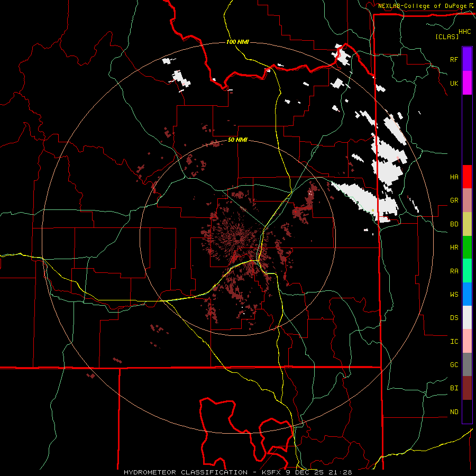Select the GC gray legend swatch
Image resolution: width=476 pixels, height=476 pixels.
pos(467,364)
